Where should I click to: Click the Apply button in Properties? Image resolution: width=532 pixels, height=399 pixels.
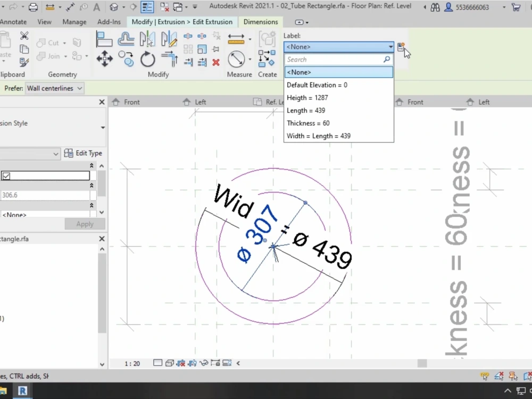point(85,224)
